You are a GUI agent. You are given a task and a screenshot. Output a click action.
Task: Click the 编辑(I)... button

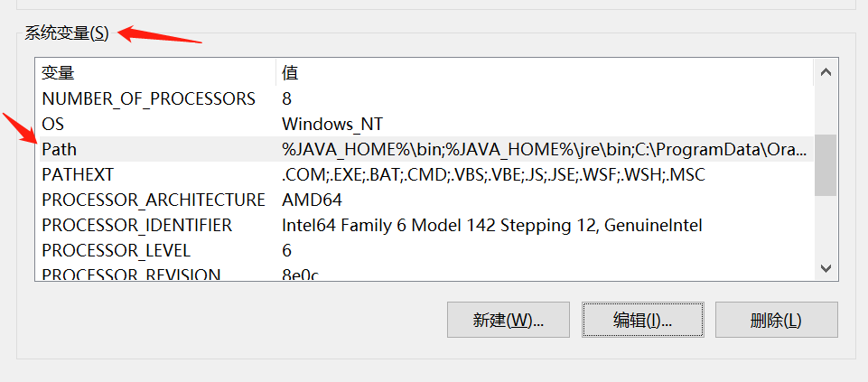point(642,320)
